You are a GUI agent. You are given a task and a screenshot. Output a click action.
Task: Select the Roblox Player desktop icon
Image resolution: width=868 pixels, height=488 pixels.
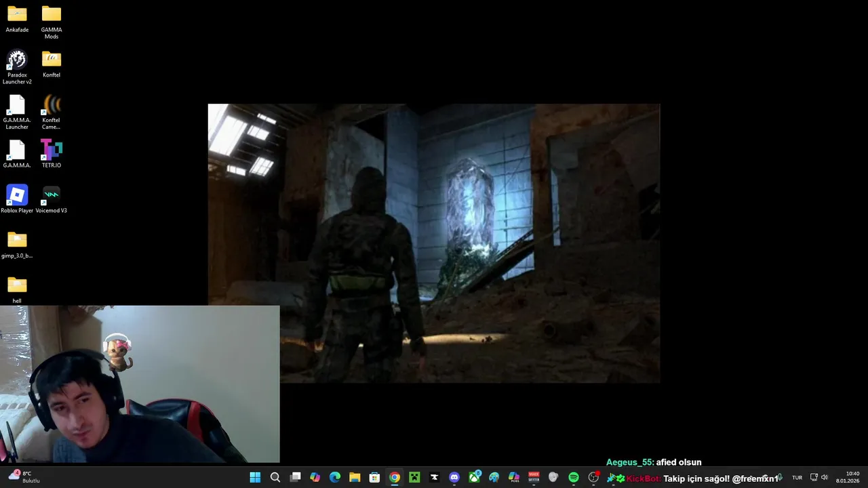(17, 199)
